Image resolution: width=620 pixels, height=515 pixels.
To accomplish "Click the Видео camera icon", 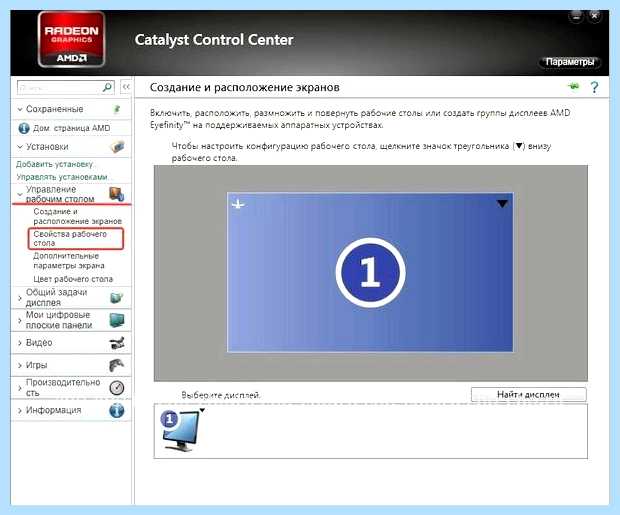I will click(x=117, y=343).
